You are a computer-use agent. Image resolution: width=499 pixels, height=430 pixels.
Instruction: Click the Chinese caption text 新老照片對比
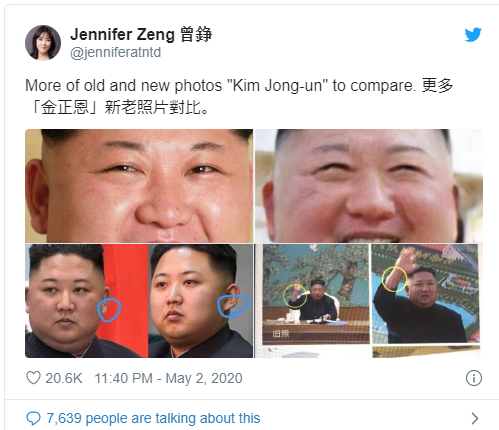(x=157, y=107)
